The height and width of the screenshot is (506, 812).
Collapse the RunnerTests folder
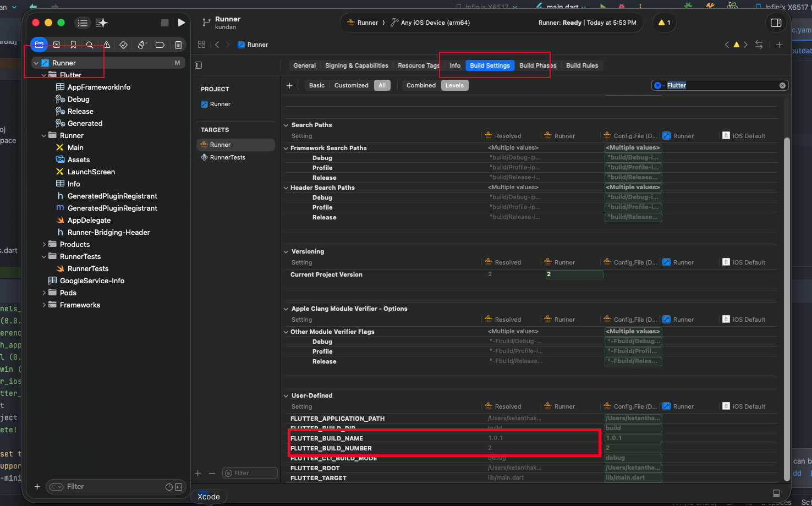click(x=44, y=256)
